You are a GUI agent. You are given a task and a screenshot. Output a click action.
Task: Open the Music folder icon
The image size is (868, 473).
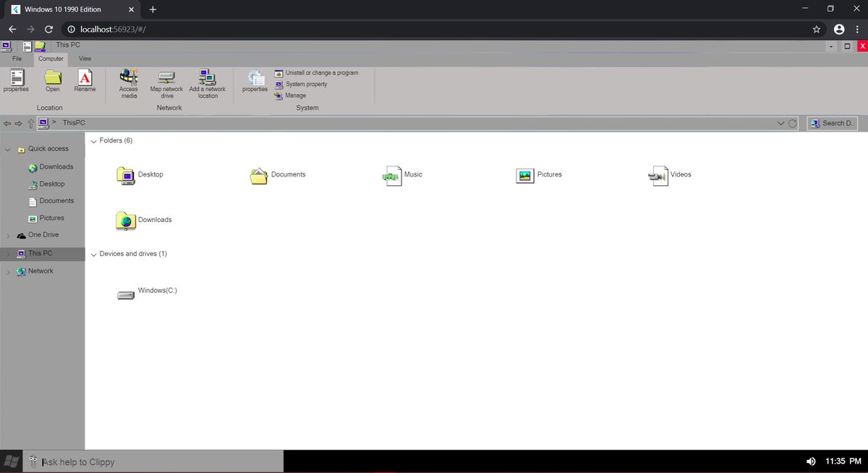click(x=392, y=176)
